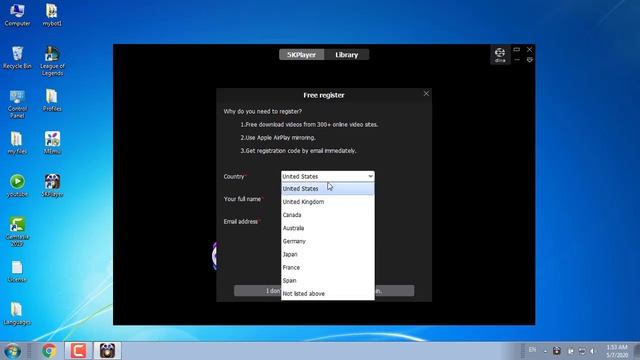The height and width of the screenshot is (360, 640).
Task: Open Camtasia from the taskbar
Action: (x=78, y=351)
